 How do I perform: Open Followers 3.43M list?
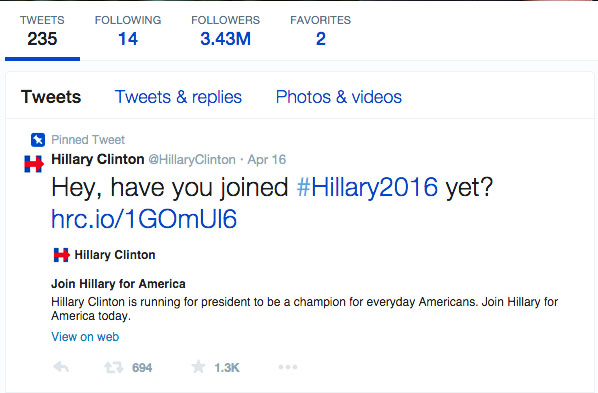225,31
